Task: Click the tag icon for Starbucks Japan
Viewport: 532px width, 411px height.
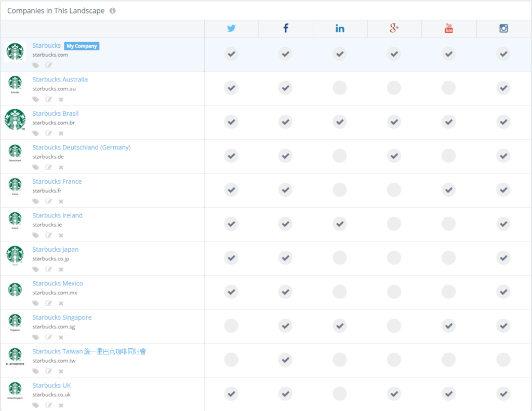Action: tap(36, 269)
